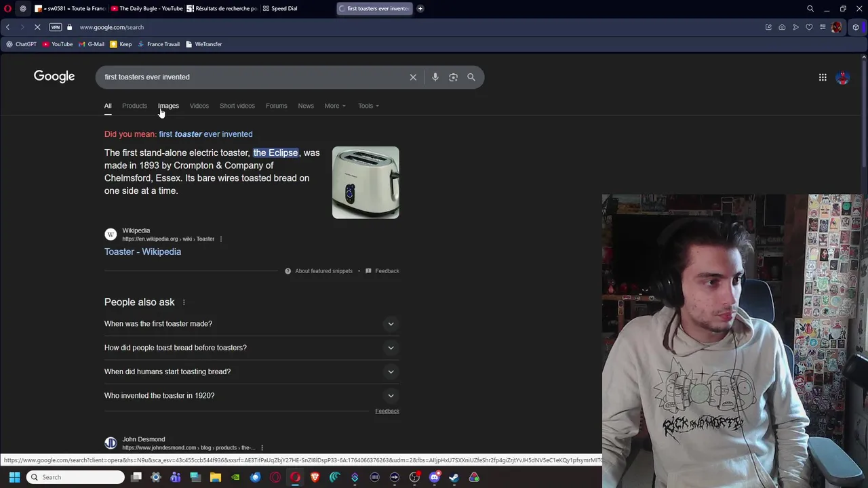Switch to Résultats de recherche tab

222,9
